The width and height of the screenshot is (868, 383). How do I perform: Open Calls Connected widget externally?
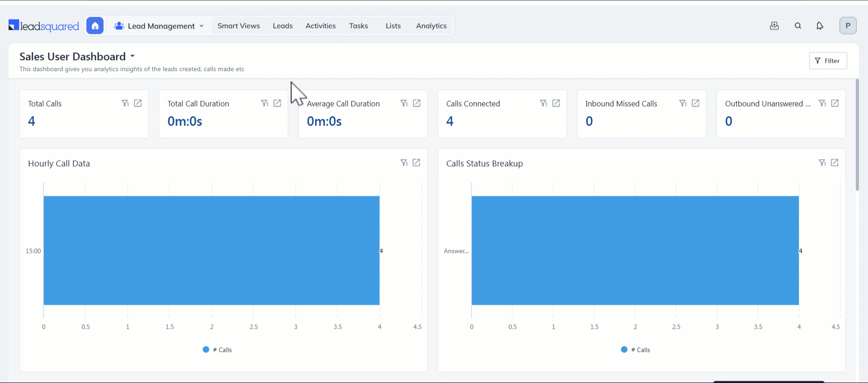click(x=556, y=103)
